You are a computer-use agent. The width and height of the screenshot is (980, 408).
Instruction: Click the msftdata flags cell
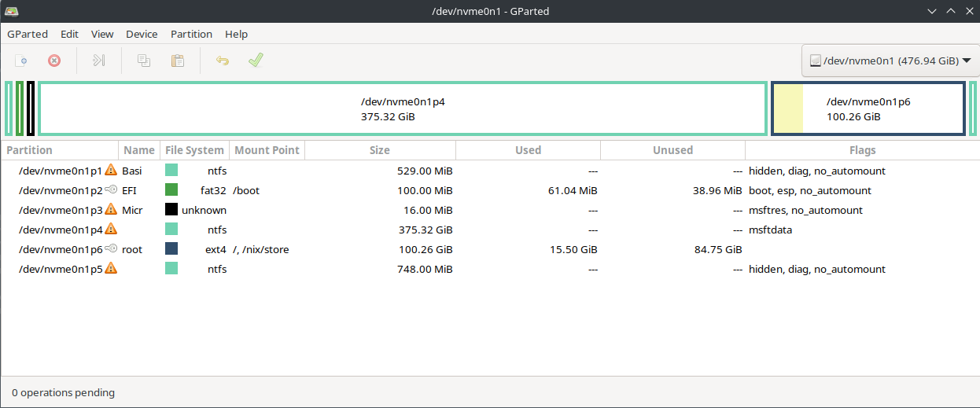[770, 230]
